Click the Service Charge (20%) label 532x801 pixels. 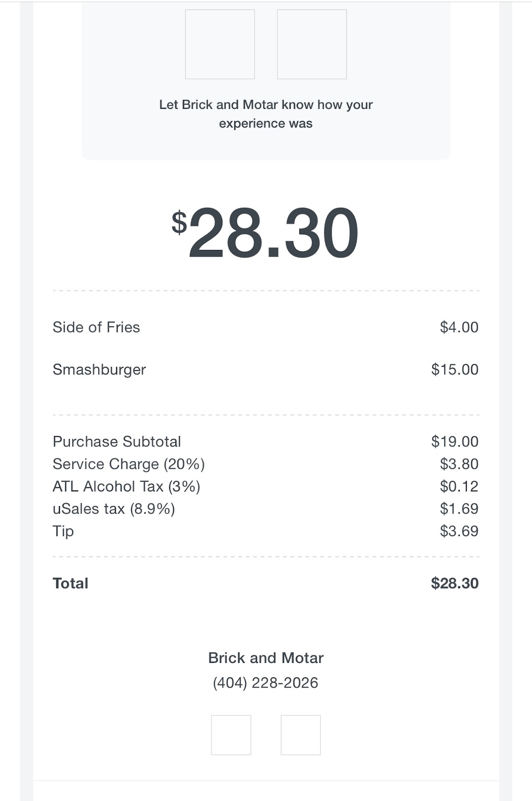tap(129, 464)
